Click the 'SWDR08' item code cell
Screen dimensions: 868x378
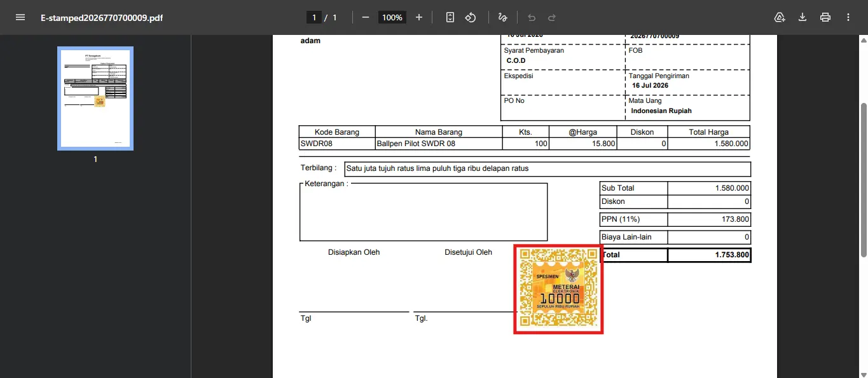coord(337,144)
